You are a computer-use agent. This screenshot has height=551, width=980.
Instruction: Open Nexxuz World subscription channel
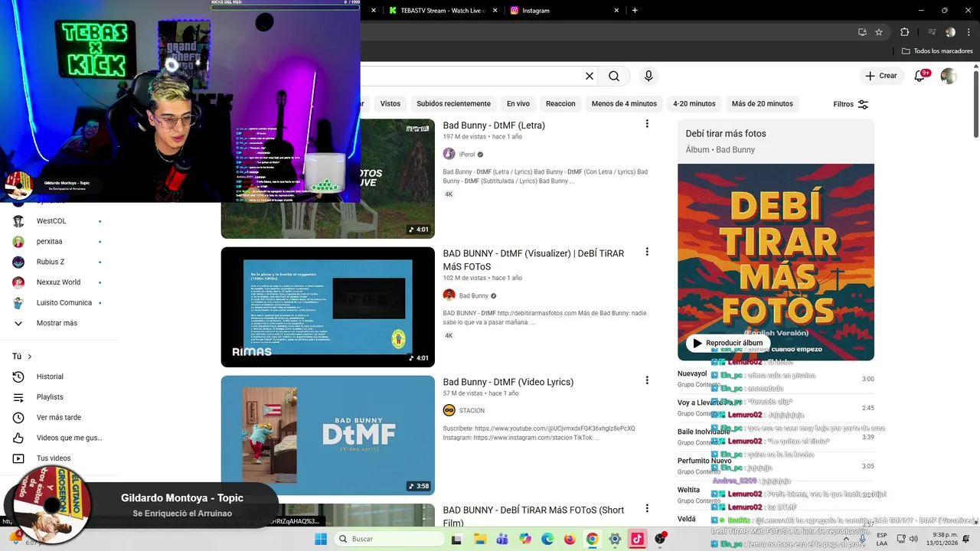click(58, 282)
